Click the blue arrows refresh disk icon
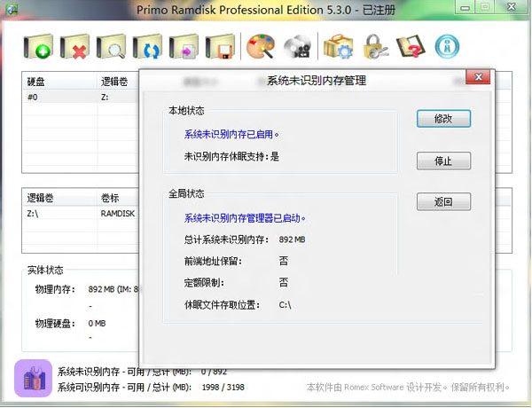 147,46
